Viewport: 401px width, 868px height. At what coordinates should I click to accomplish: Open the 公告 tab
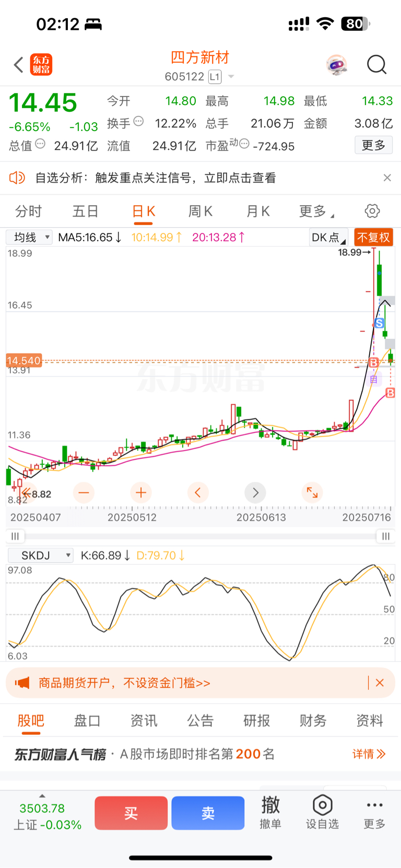click(x=200, y=721)
